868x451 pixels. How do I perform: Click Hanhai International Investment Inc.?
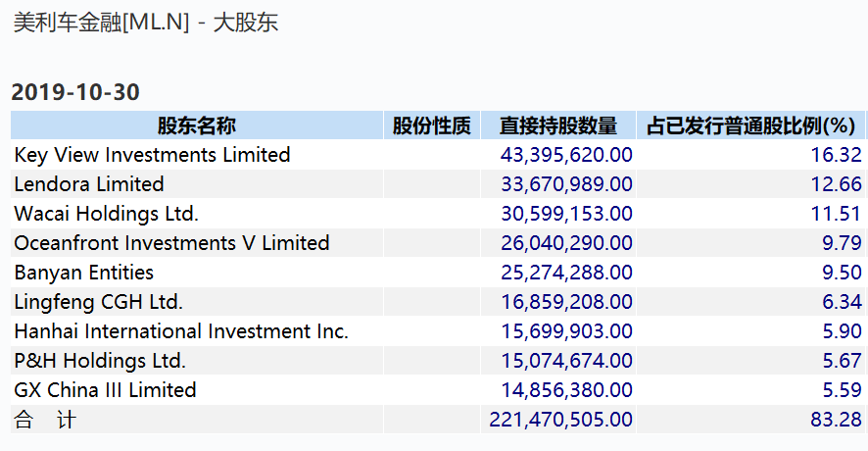tap(181, 331)
